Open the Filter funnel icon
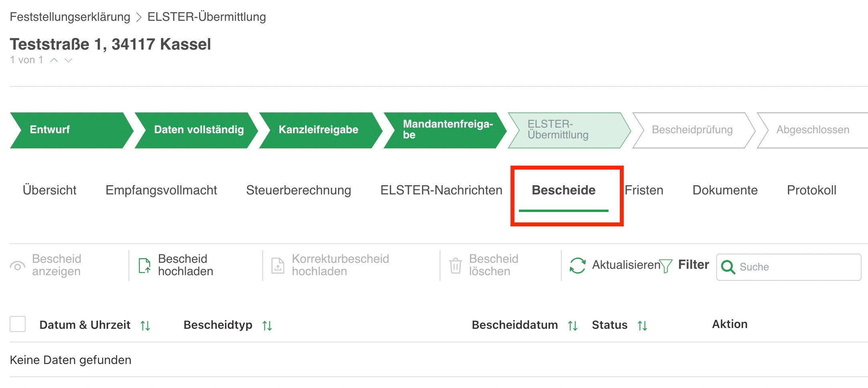 pyautogui.click(x=665, y=266)
